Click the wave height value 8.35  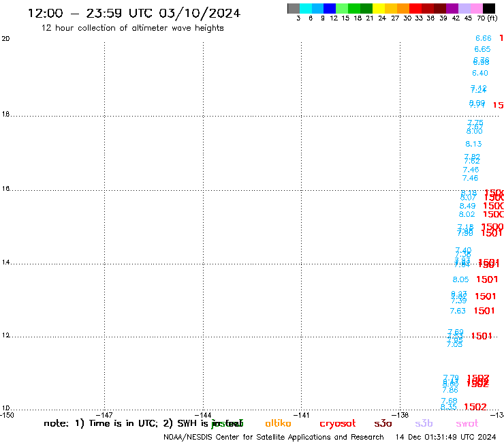[448, 407]
